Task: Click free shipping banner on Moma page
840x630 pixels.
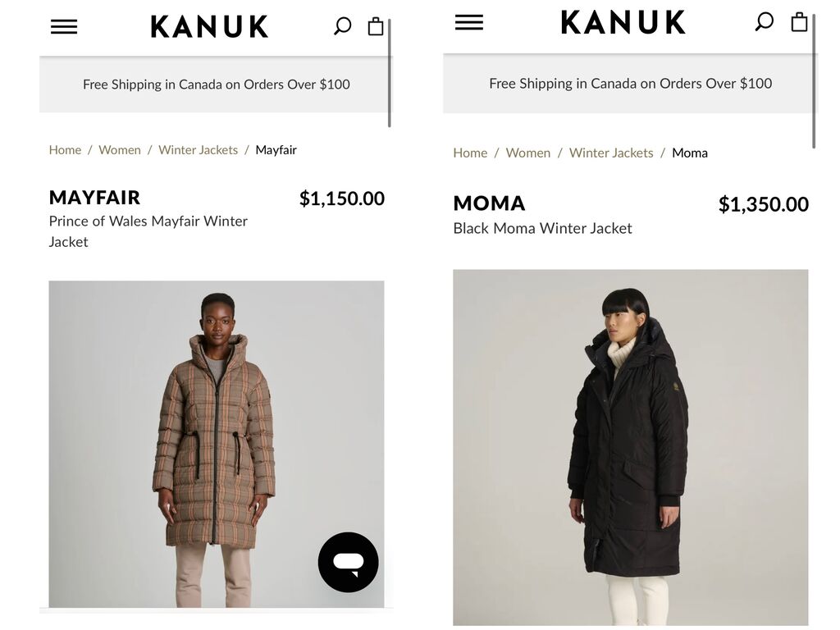Action: point(630,84)
